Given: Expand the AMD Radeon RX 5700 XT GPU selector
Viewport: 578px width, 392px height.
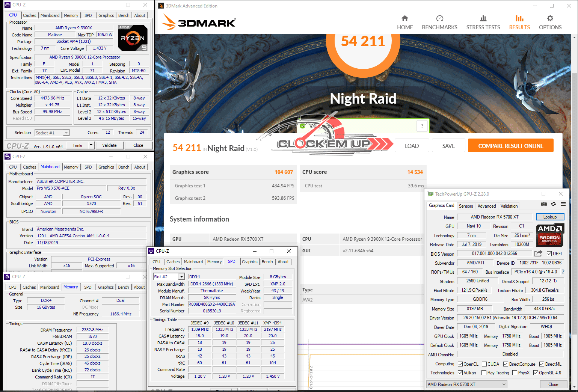Looking at the screenshot, I should pyautogui.click(x=504, y=384).
